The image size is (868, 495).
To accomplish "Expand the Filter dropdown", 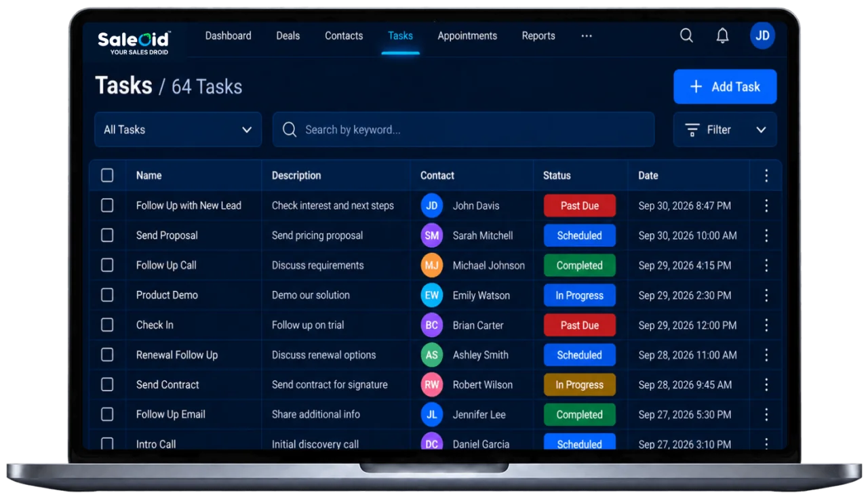I will (725, 130).
